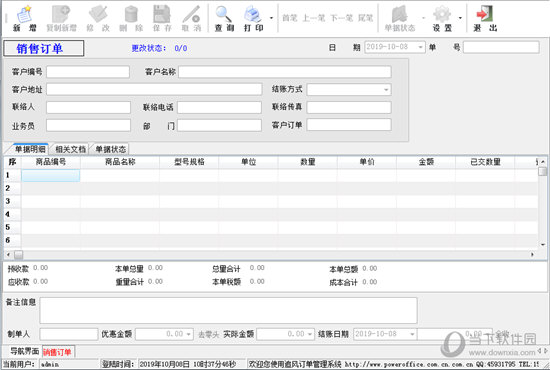This screenshot has width=550, height=370.
Task: Click the 备注信息 text area
Action: pyautogui.click(x=228, y=310)
